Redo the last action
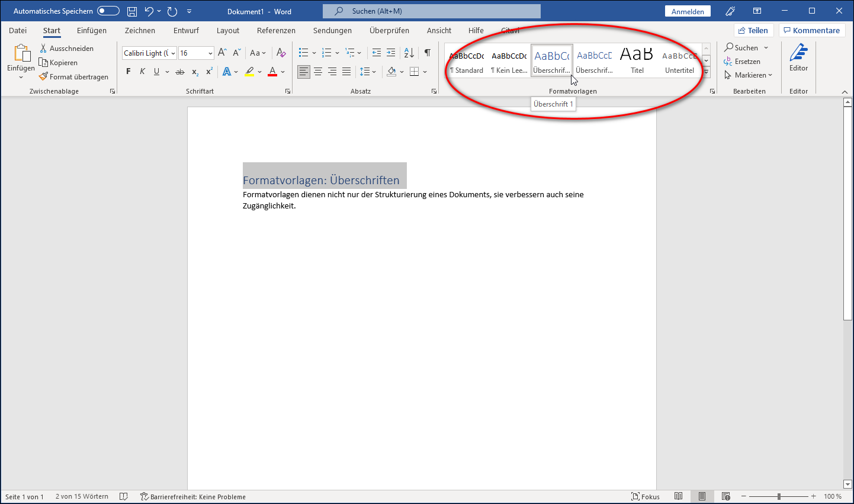Viewport: 854px width, 504px height. [172, 11]
